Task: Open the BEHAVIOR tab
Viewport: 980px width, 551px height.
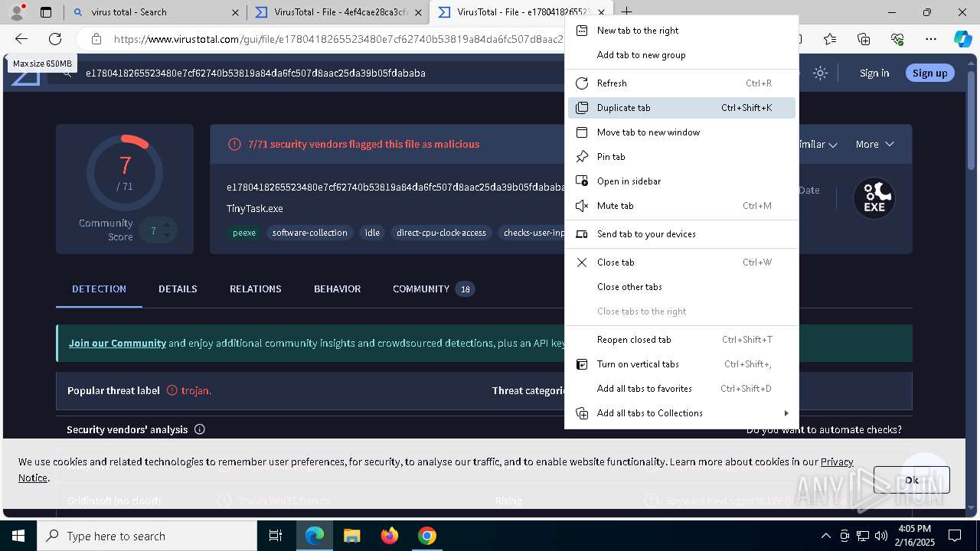Action: tap(337, 289)
